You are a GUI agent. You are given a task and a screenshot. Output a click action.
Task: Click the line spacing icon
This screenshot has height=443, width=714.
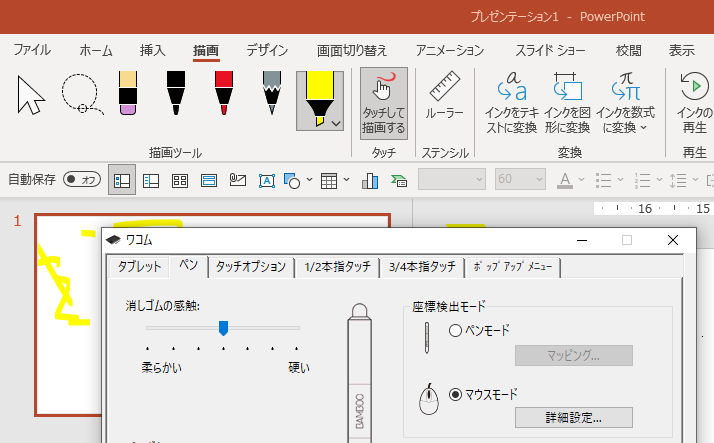(678, 180)
